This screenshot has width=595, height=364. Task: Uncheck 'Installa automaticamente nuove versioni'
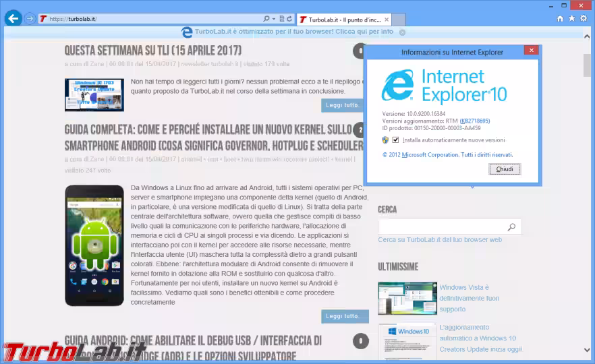(396, 140)
